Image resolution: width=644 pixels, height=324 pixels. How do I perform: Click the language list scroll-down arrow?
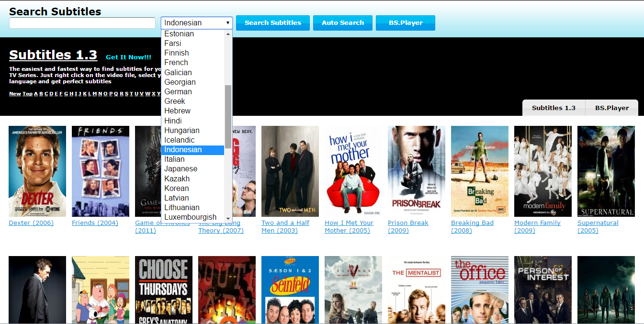pos(228,218)
